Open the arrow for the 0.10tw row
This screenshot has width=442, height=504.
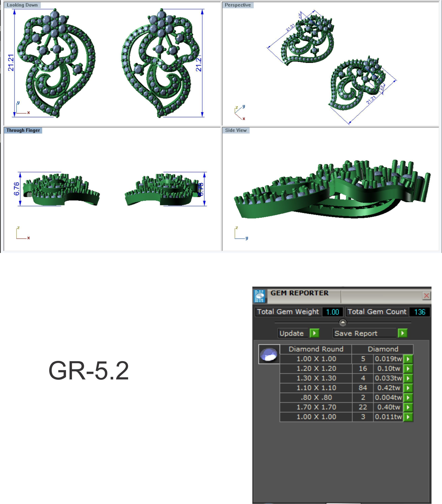pos(408,368)
